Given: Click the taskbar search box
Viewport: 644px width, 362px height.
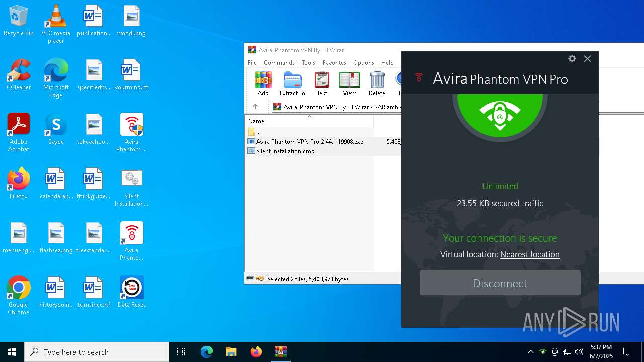Looking at the screenshot, I should (x=97, y=352).
